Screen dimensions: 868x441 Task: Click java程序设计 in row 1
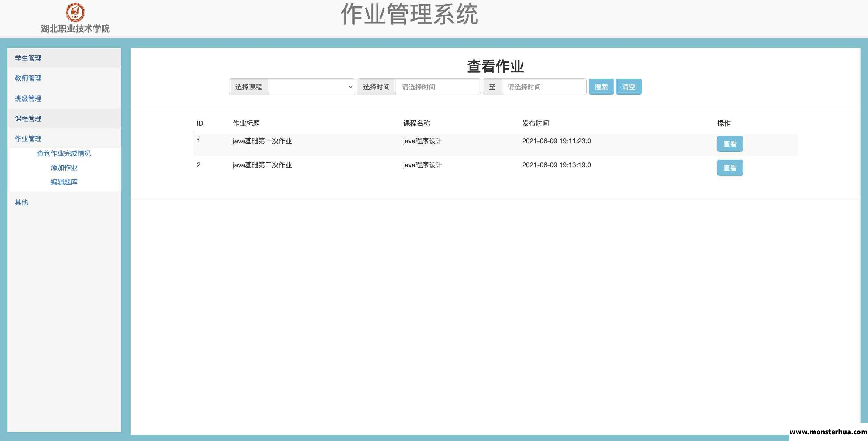click(422, 141)
